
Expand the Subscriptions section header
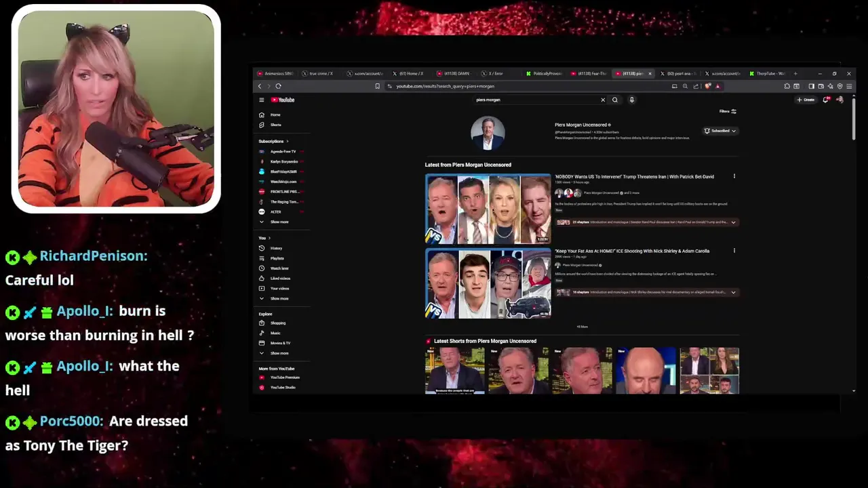coord(273,141)
